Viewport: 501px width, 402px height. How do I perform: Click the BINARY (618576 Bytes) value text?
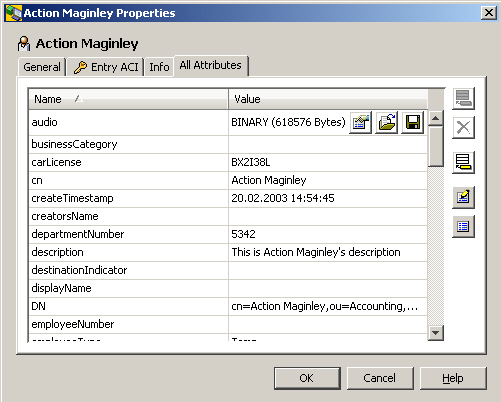pos(288,122)
